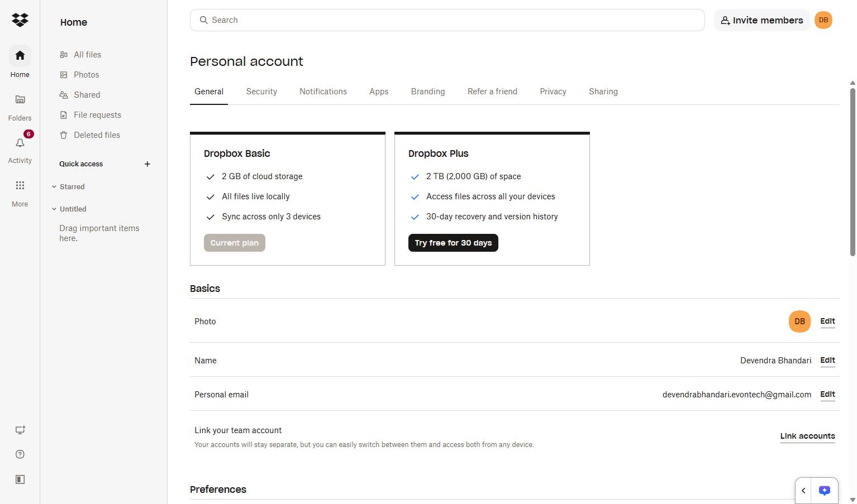This screenshot has width=857, height=504.
Task: Switch to the Notifications tab
Action: click(323, 92)
